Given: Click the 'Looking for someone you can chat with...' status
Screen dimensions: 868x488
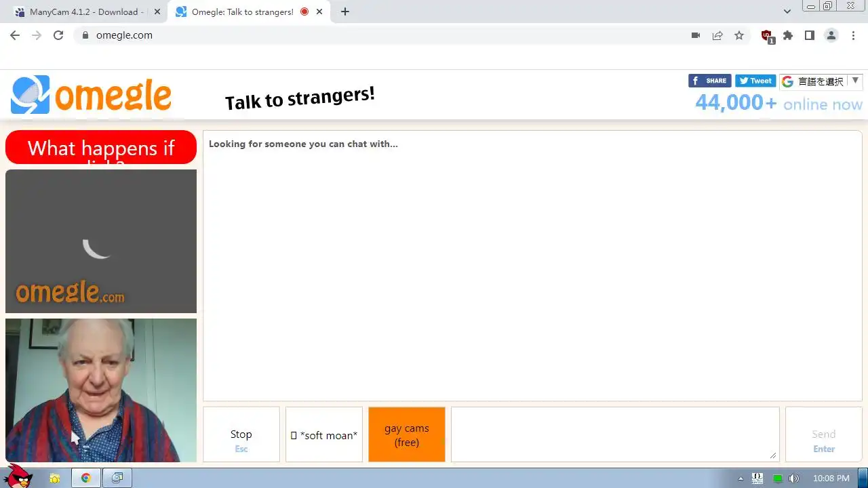Looking at the screenshot, I should coord(303,144).
